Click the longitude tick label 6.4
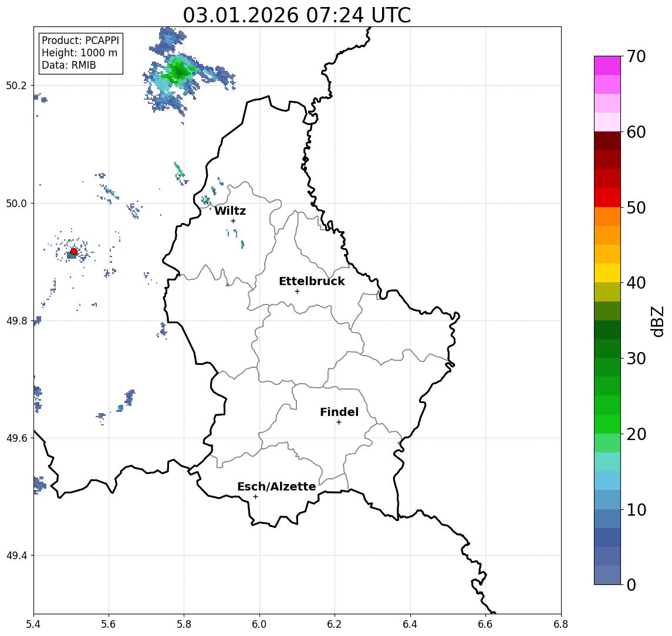The image size is (672, 636). tap(411, 624)
